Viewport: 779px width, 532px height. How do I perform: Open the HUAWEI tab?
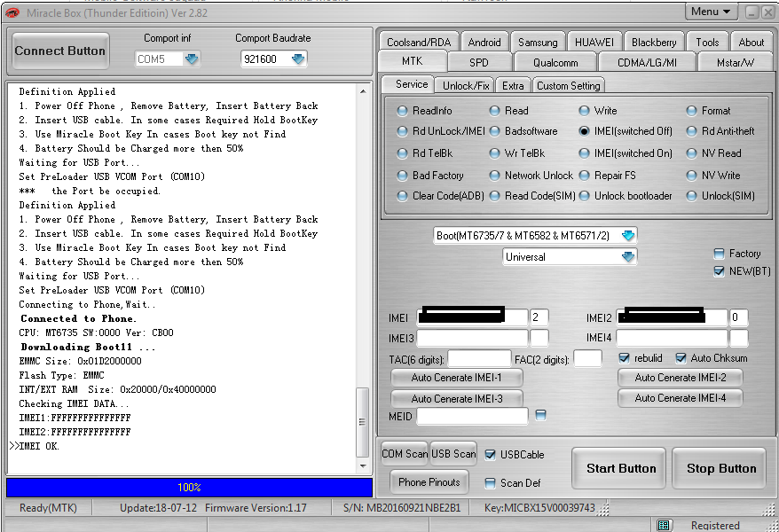point(594,43)
